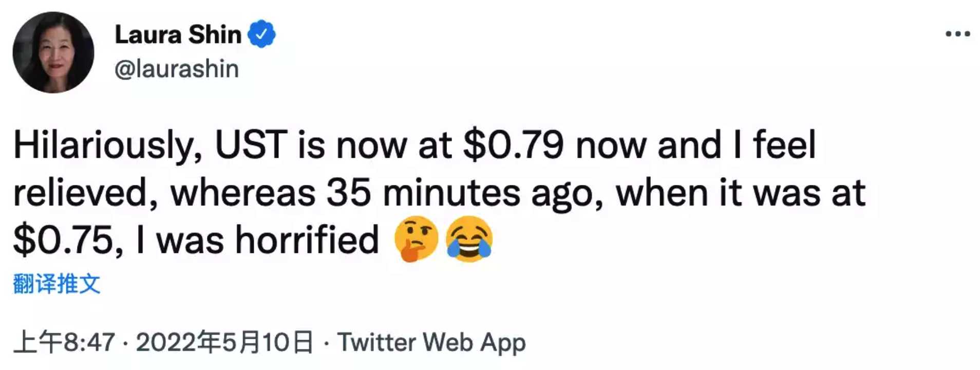Viewport: 980px width, 370px height.
Task: Open the Twitter Web App source link
Action: click(431, 342)
